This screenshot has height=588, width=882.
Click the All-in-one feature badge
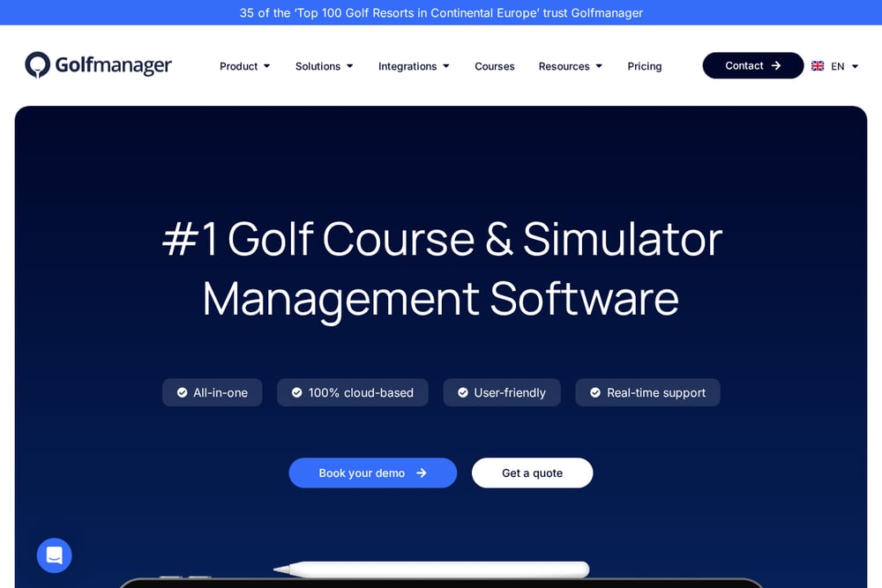(212, 392)
